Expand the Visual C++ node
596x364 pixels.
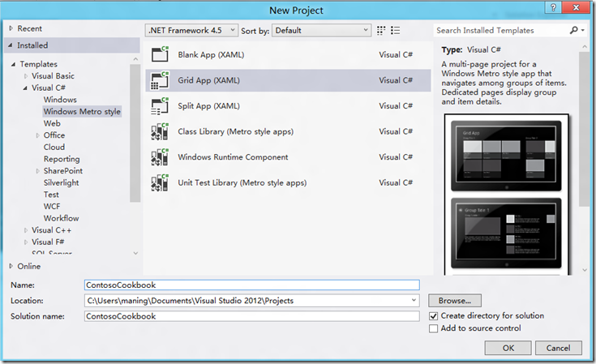click(x=26, y=230)
